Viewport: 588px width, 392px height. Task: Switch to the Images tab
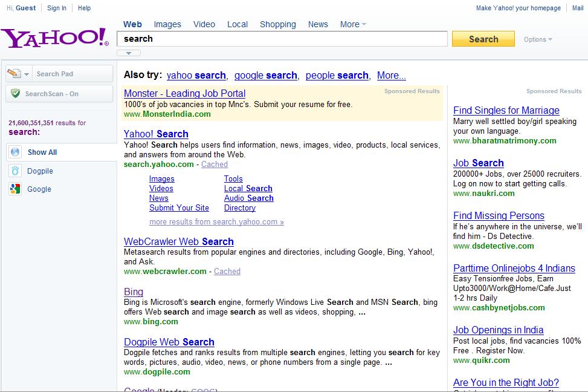tap(167, 24)
